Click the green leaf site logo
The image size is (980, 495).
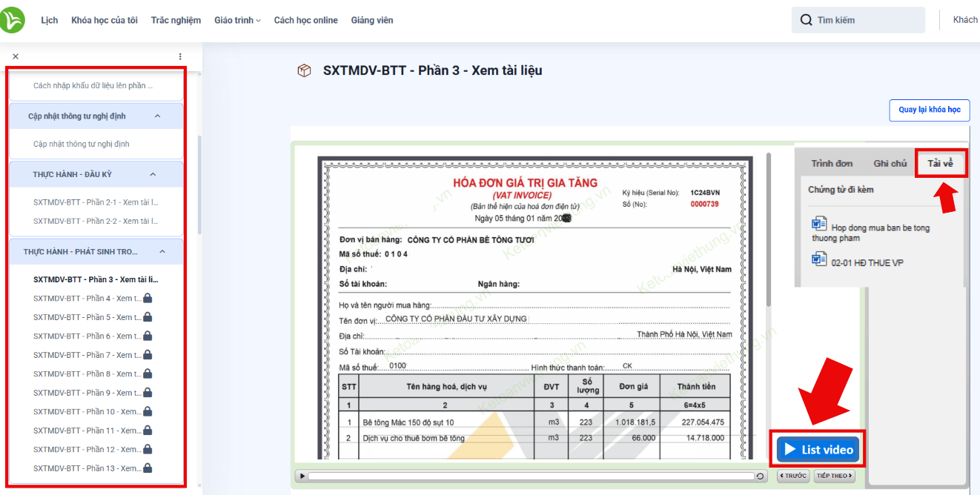click(x=13, y=20)
